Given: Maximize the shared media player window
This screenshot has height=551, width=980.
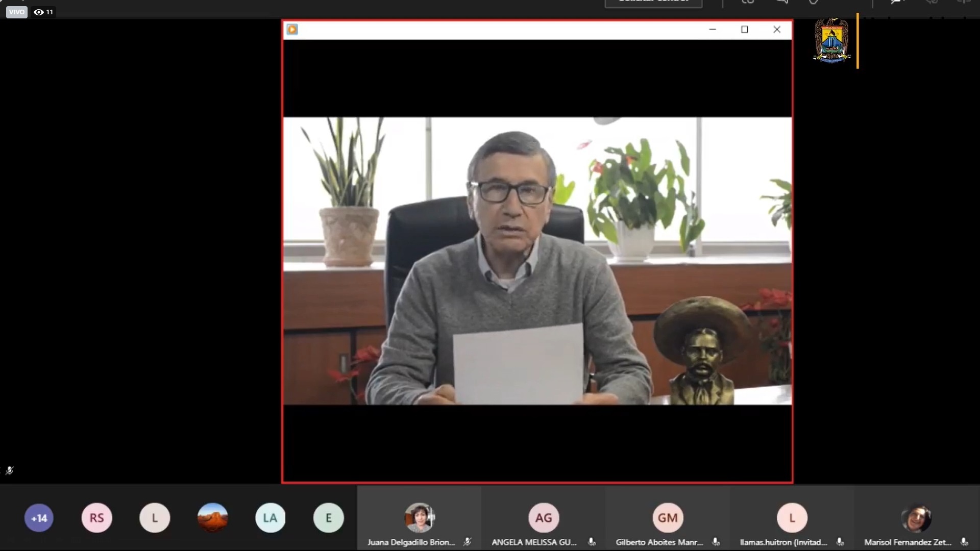Looking at the screenshot, I should pos(745,30).
